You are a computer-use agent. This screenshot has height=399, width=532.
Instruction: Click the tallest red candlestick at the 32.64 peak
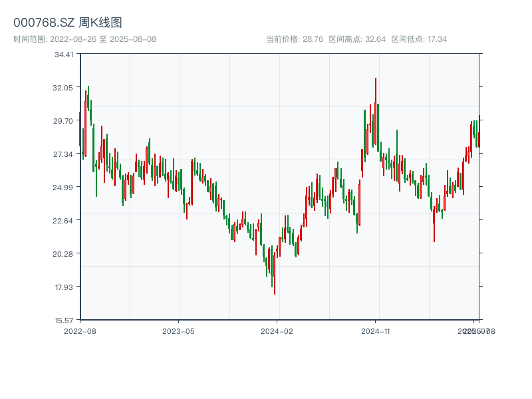pos(376,112)
